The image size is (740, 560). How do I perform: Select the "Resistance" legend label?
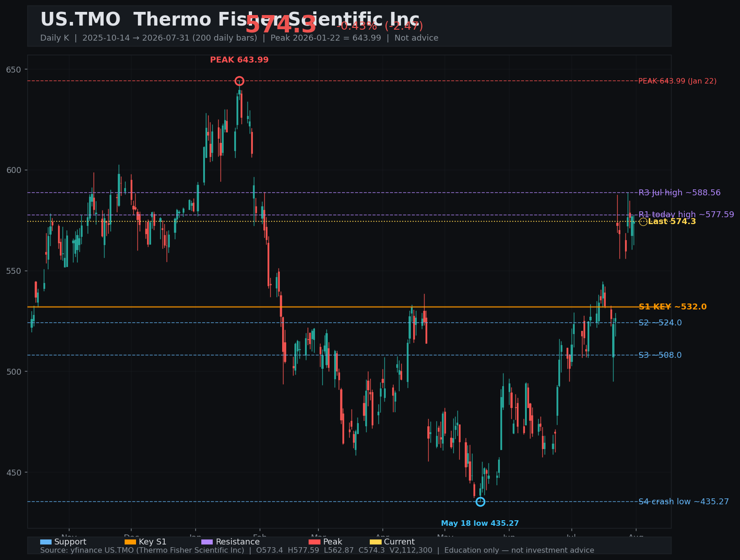pos(237,542)
